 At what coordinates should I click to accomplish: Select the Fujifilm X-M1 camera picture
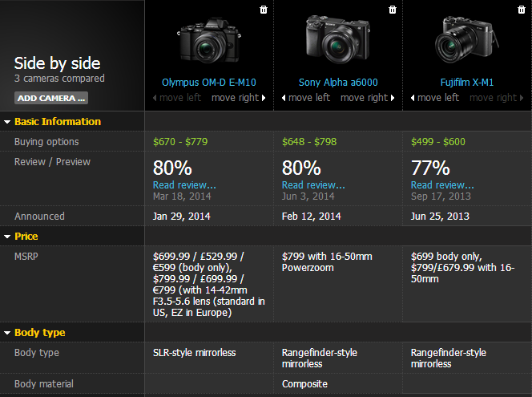pos(467,40)
